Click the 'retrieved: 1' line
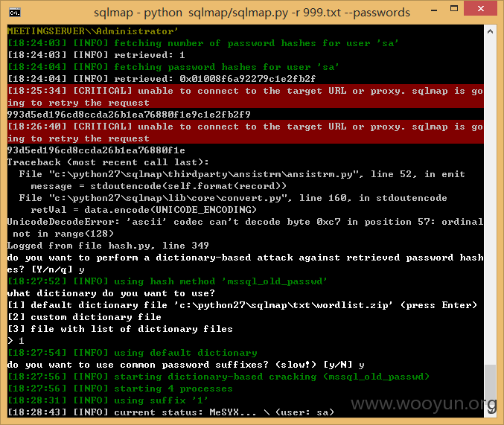The image size is (504, 425). tap(96, 55)
